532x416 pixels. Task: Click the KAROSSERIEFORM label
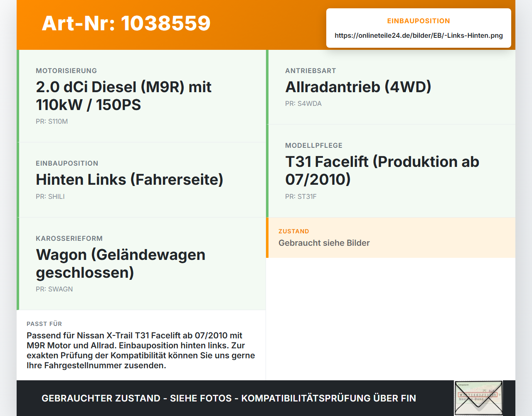click(x=69, y=239)
